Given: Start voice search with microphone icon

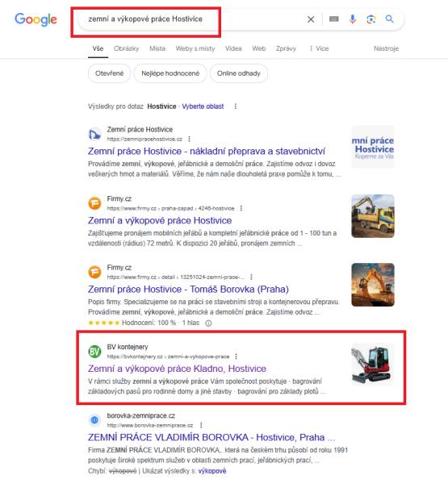Looking at the screenshot, I should [x=353, y=19].
